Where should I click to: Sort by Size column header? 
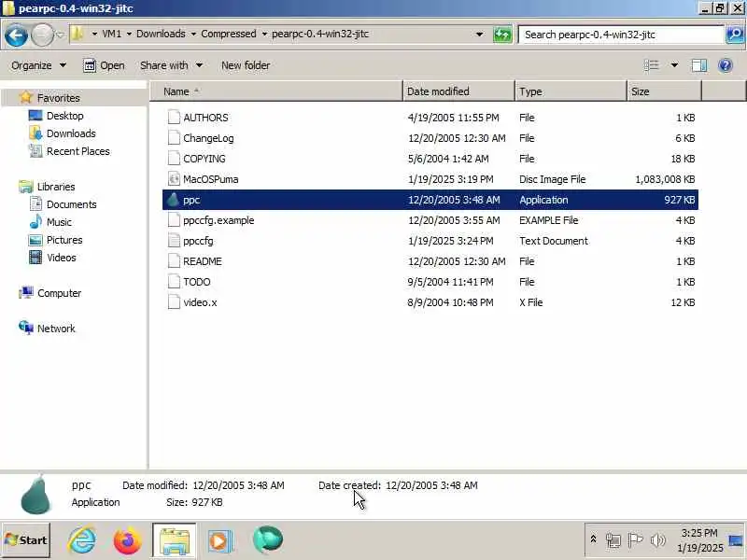point(664,91)
